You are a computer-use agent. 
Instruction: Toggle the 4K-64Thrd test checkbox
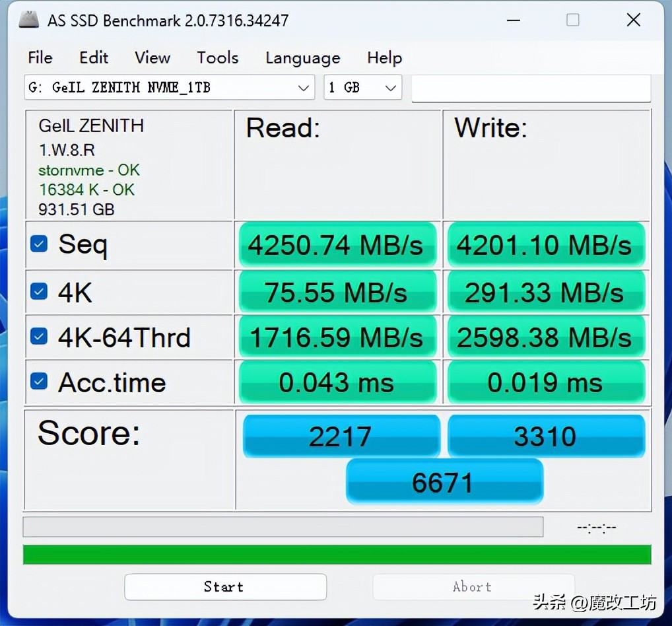(x=38, y=336)
